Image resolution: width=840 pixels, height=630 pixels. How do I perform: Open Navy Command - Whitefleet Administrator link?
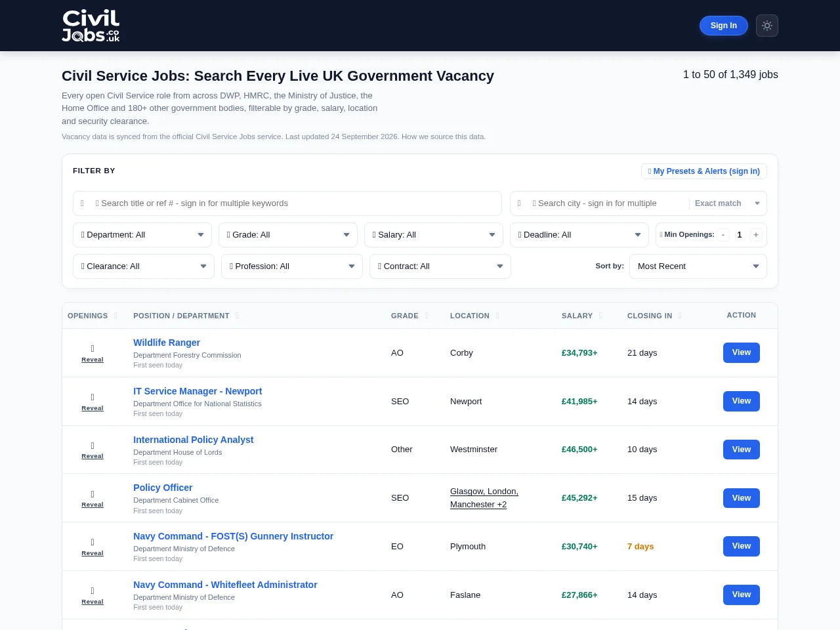[x=225, y=585]
